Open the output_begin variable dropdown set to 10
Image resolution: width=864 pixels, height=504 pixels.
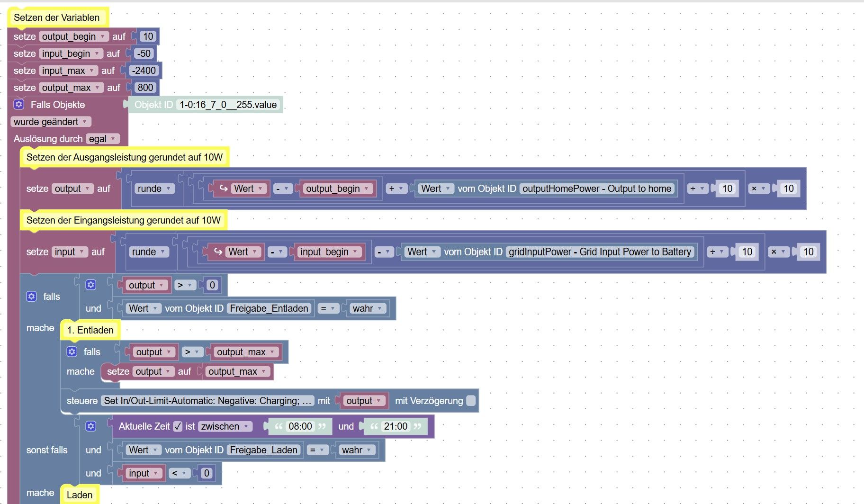(74, 36)
